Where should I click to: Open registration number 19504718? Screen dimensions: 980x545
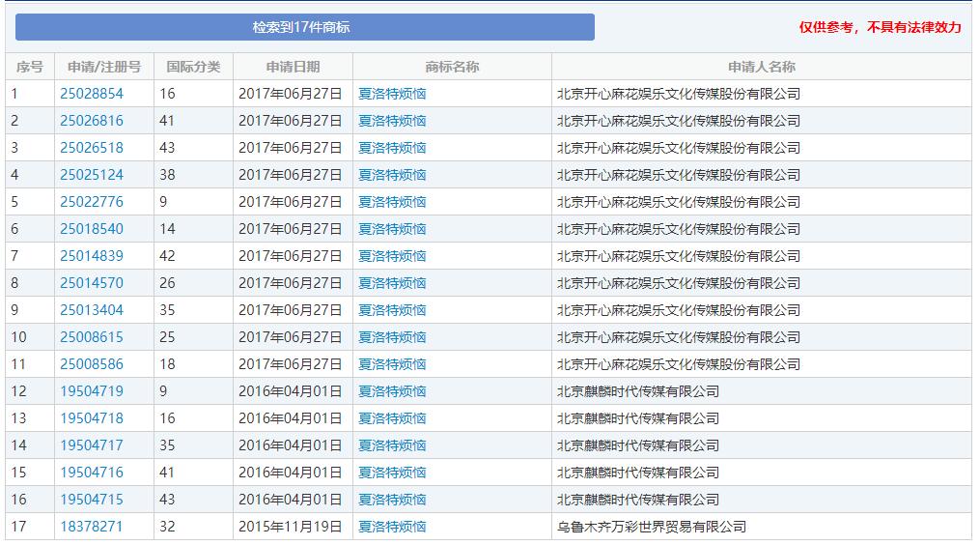92,418
